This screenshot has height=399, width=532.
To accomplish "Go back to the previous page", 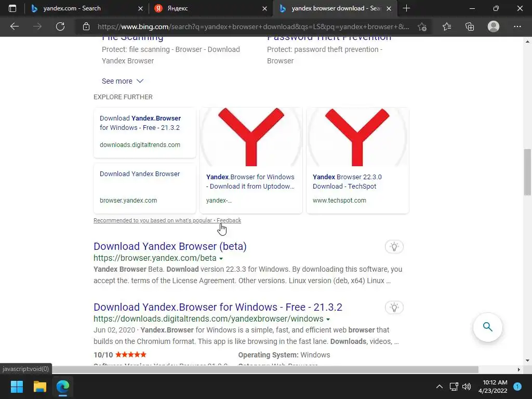I will click(x=14, y=26).
